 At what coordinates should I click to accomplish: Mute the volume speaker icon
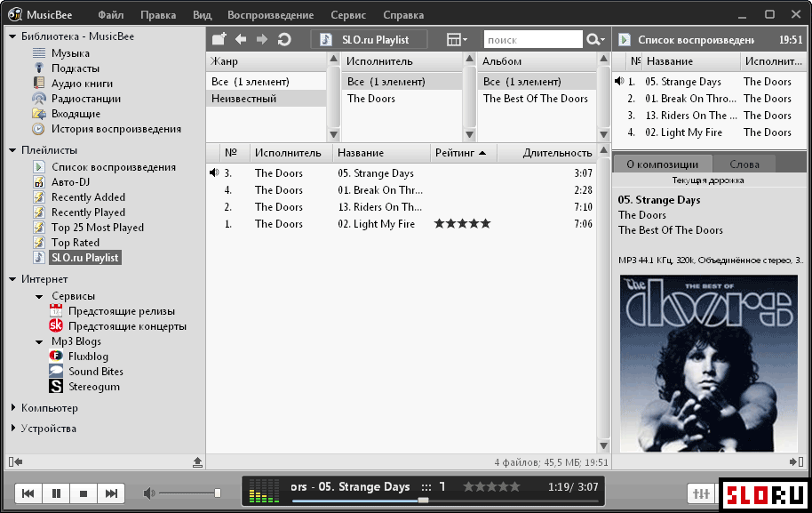[x=149, y=493]
